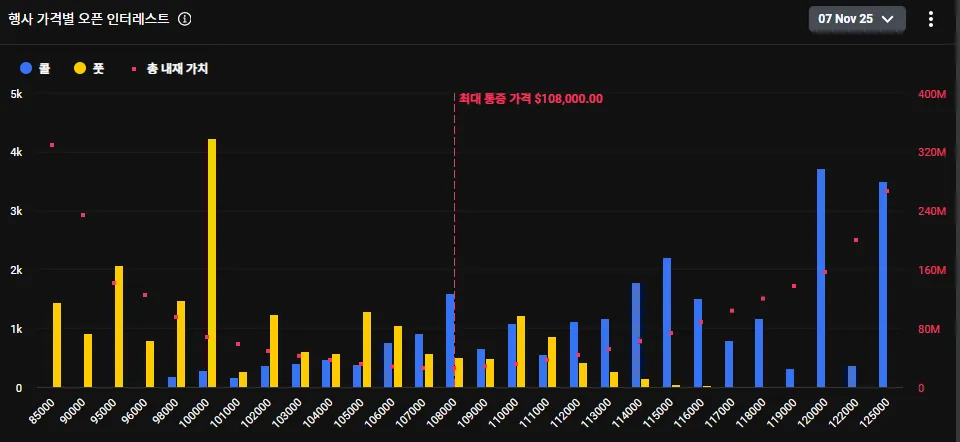Select the blue call bar at 125000
This screenshot has height=442, width=960.
(x=883, y=285)
